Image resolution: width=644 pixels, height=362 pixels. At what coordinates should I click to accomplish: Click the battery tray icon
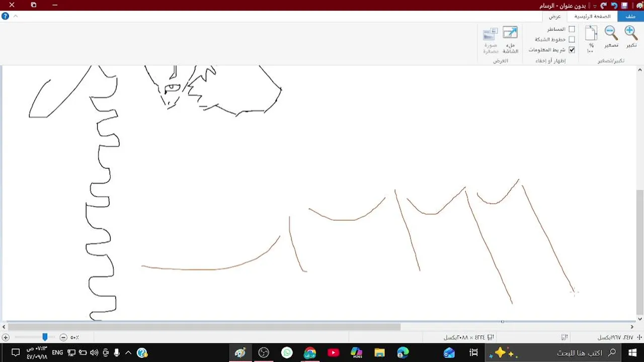point(83,353)
